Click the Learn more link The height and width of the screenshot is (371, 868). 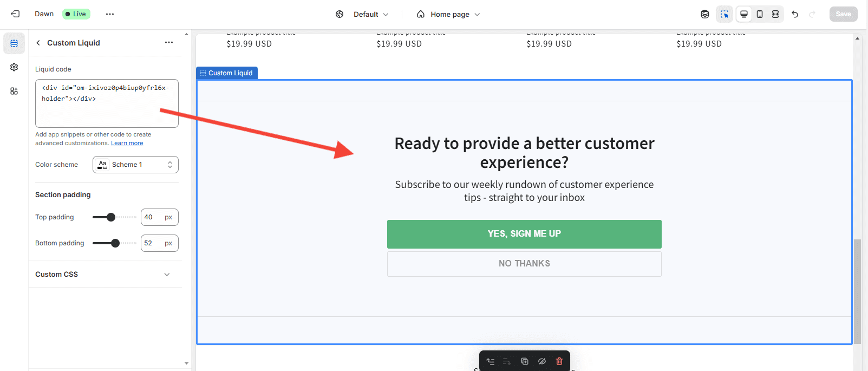pyautogui.click(x=127, y=143)
